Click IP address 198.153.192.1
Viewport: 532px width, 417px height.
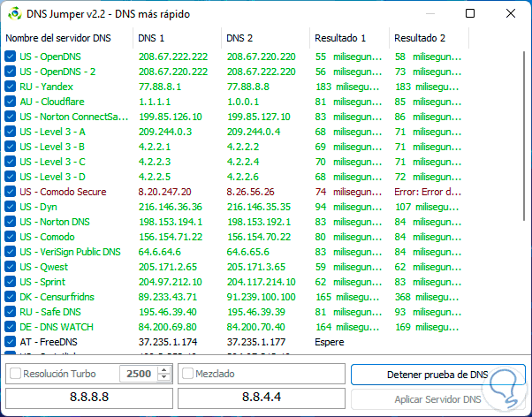(259, 222)
